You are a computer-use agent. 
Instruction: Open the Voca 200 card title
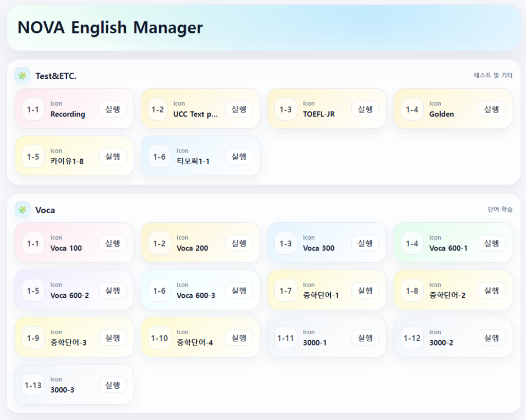pyautogui.click(x=192, y=248)
